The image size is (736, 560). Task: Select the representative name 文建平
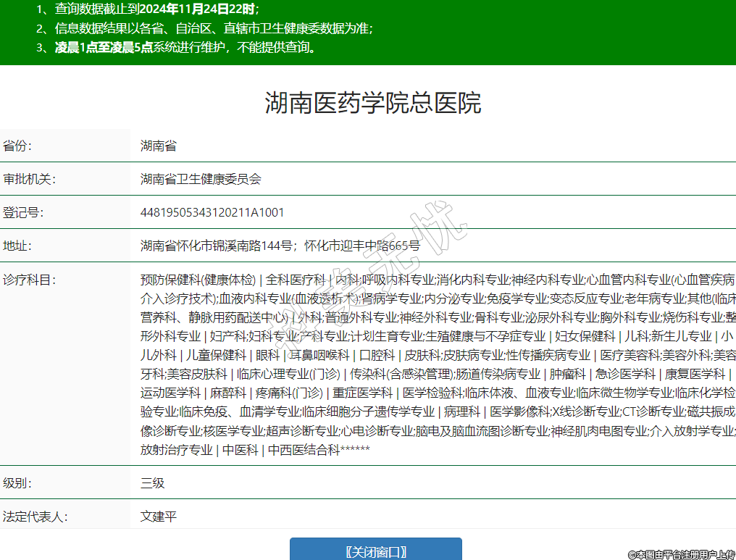click(158, 517)
